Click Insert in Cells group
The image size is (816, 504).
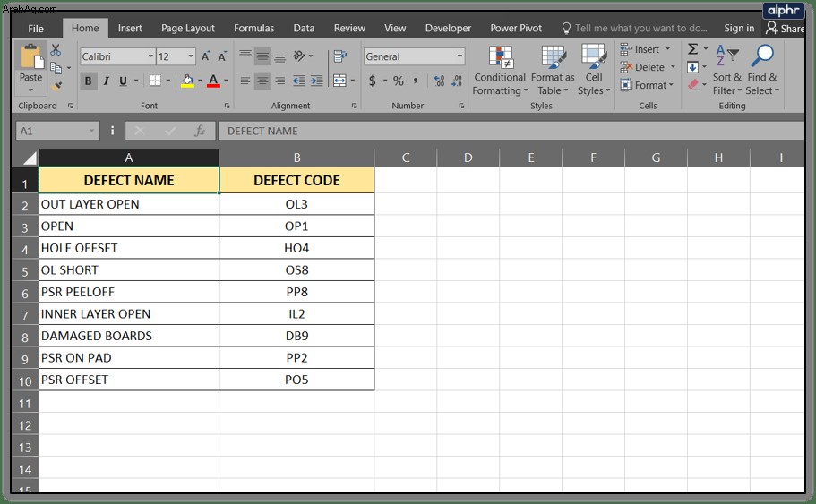coord(646,49)
